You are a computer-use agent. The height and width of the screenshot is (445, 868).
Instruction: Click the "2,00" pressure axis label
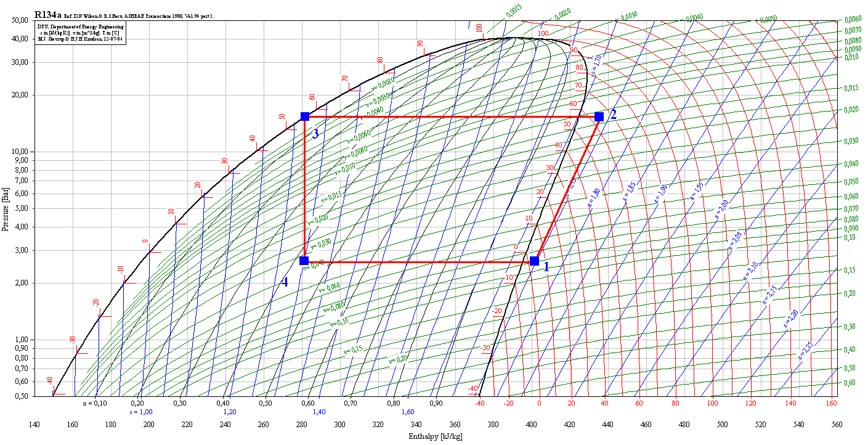pyautogui.click(x=22, y=284)
